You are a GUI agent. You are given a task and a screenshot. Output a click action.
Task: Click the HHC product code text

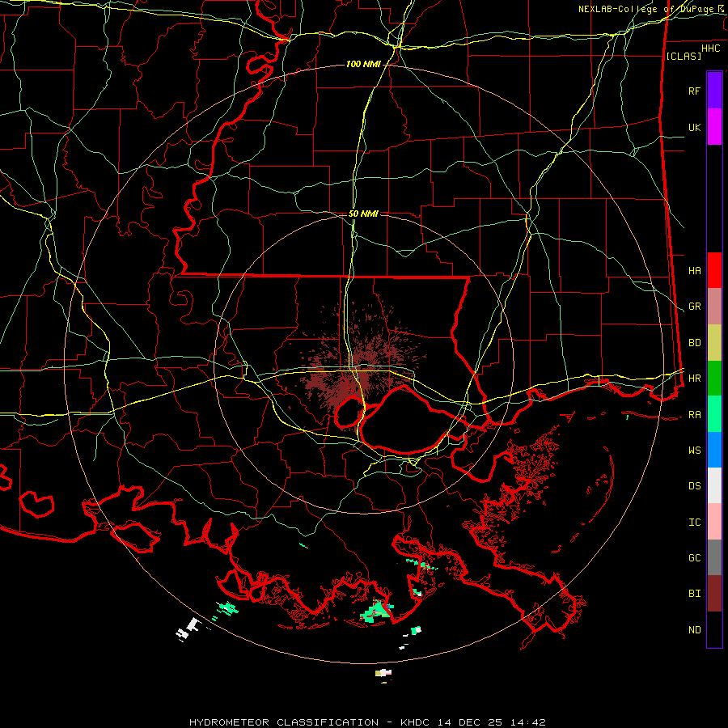(710, 49)
